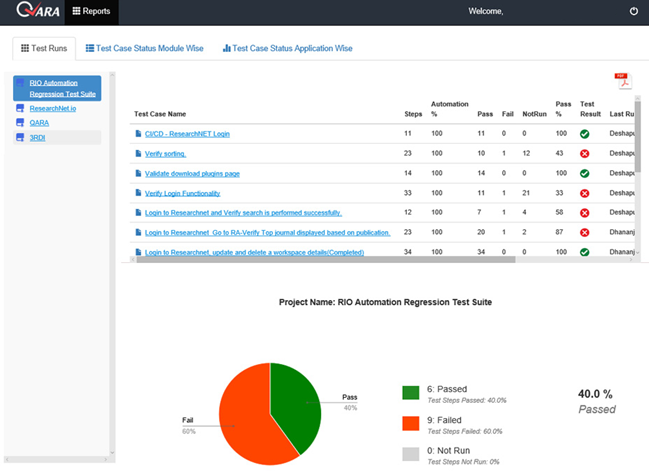Click the horizontal scrollbar under the table
The width and height of the screenshot is (650, 472).
click(x=320, y=259)
